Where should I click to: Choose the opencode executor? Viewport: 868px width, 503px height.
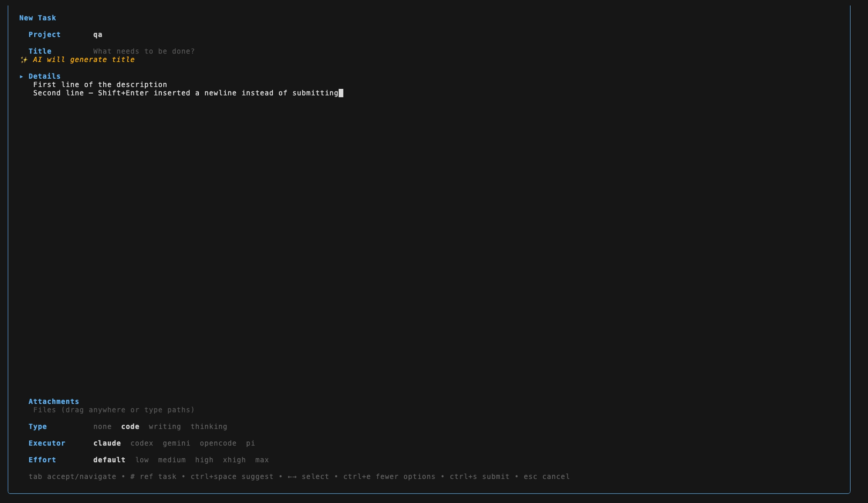(x=218, y=443)
